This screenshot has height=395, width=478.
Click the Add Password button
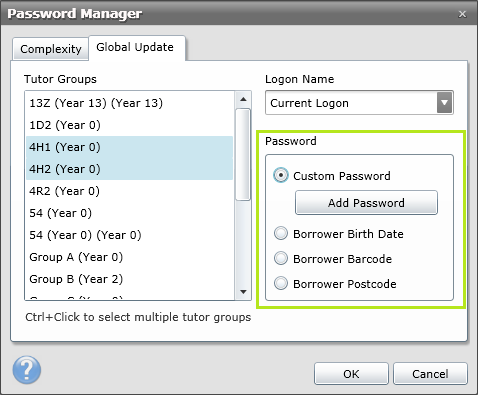pos(366,203)
